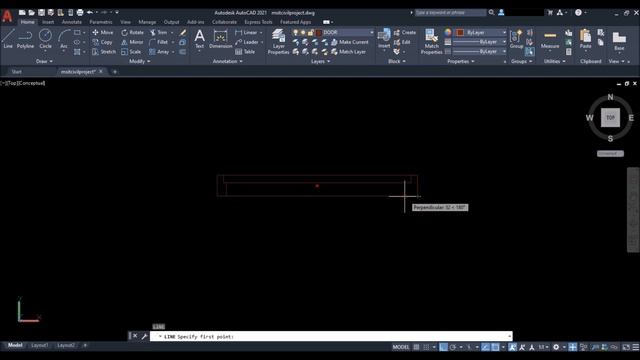Expand the Annotation panel
Image resolution: width=640 pixels, height=360 pixels.
(x=228, y=61)
